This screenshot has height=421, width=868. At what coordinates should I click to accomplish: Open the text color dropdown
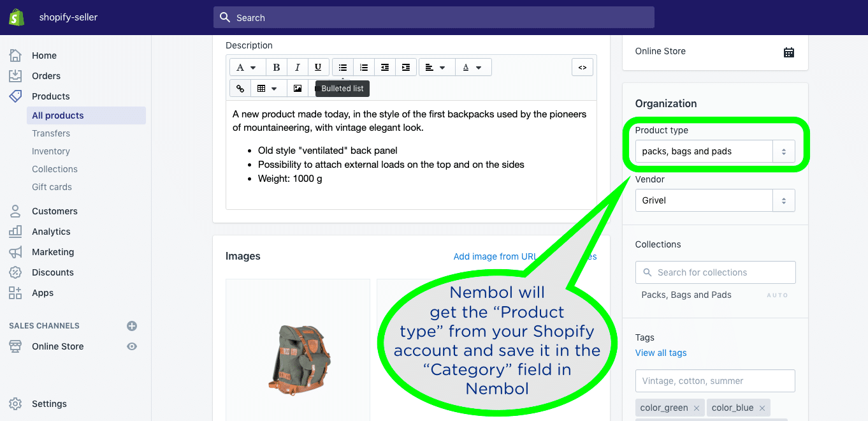pyautogui.click(x=472, y=68)
